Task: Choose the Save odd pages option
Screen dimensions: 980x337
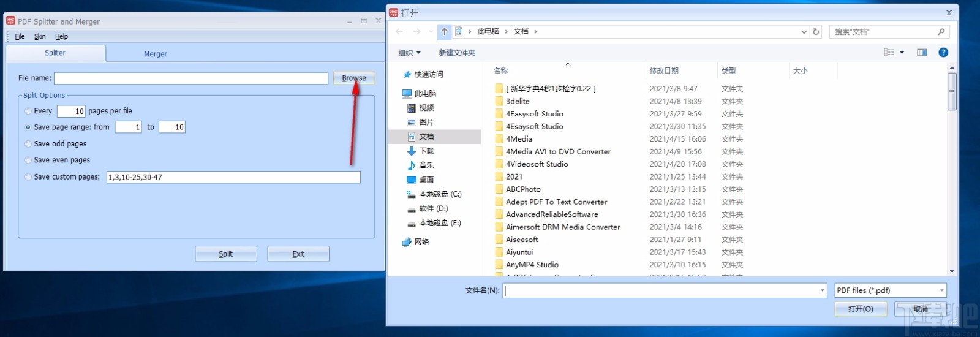Action: coord(28,144)
